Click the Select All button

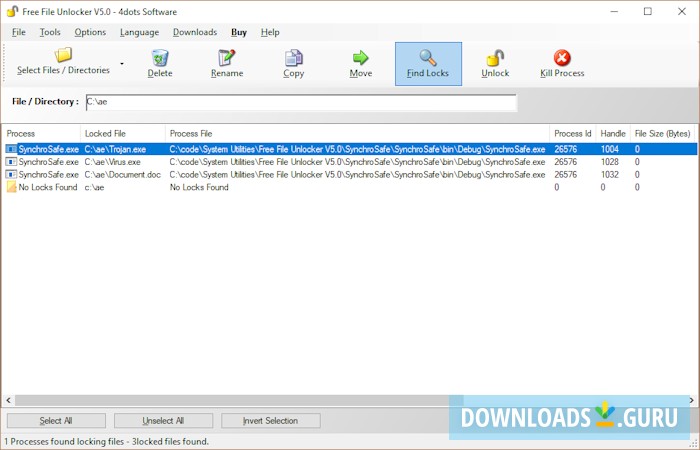(56, 421)
